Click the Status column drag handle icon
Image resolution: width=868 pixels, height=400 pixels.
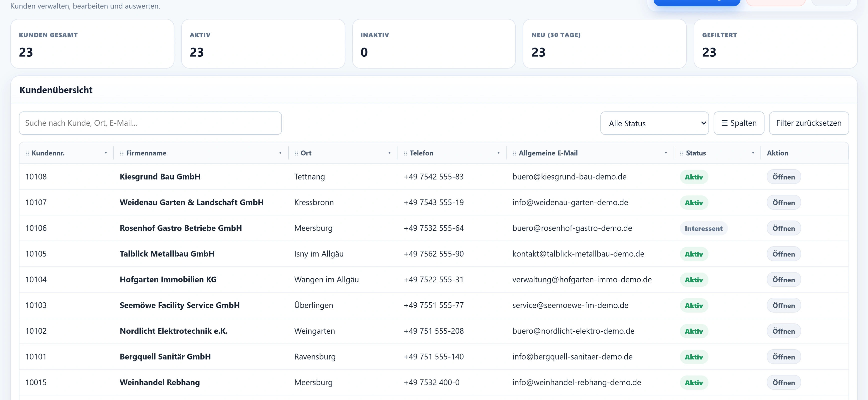click(x=682, y=154)
